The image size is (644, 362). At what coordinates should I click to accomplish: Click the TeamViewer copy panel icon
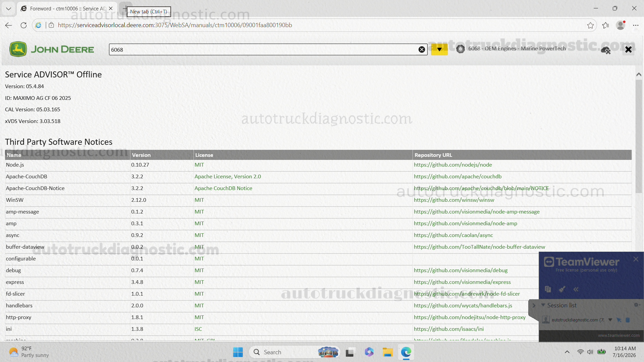[x=548, y=289]
